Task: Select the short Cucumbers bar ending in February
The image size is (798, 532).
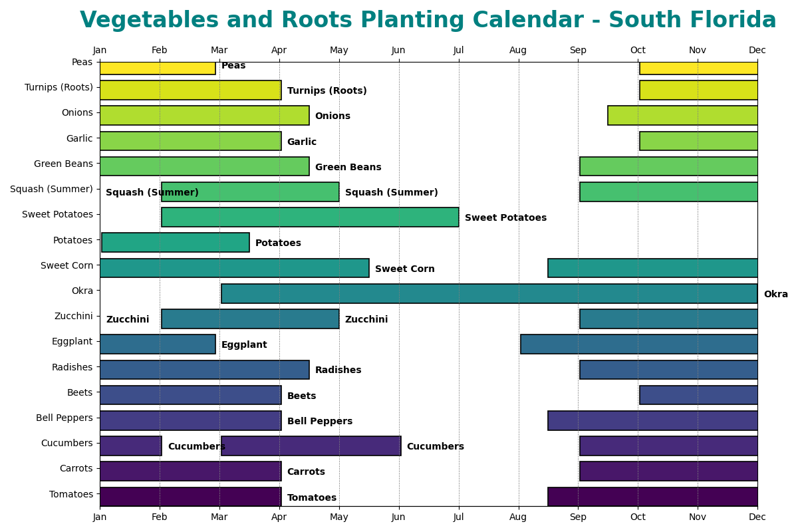Action: click(130, 446)
